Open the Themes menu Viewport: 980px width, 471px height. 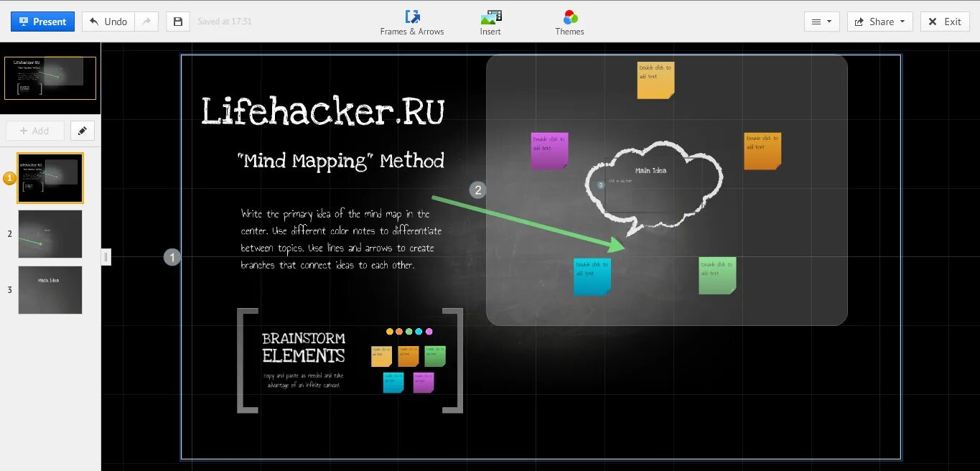pyautogui.click(x=570, y=23)
